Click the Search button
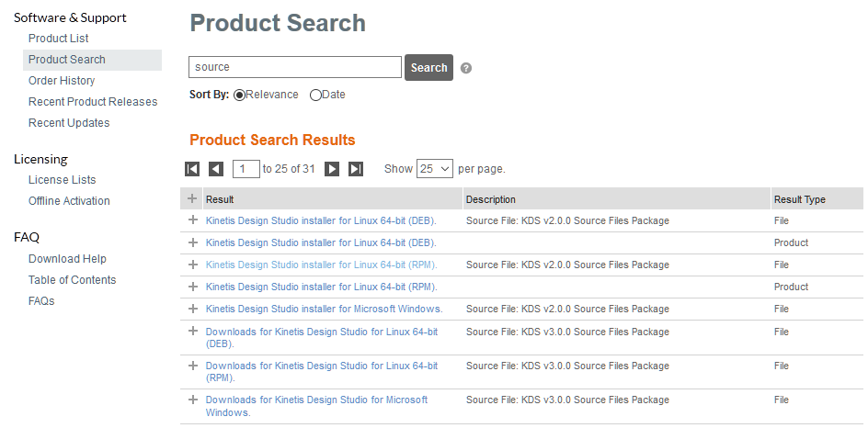The width and height of the screenshot is (868, 428). click(428, 68)
